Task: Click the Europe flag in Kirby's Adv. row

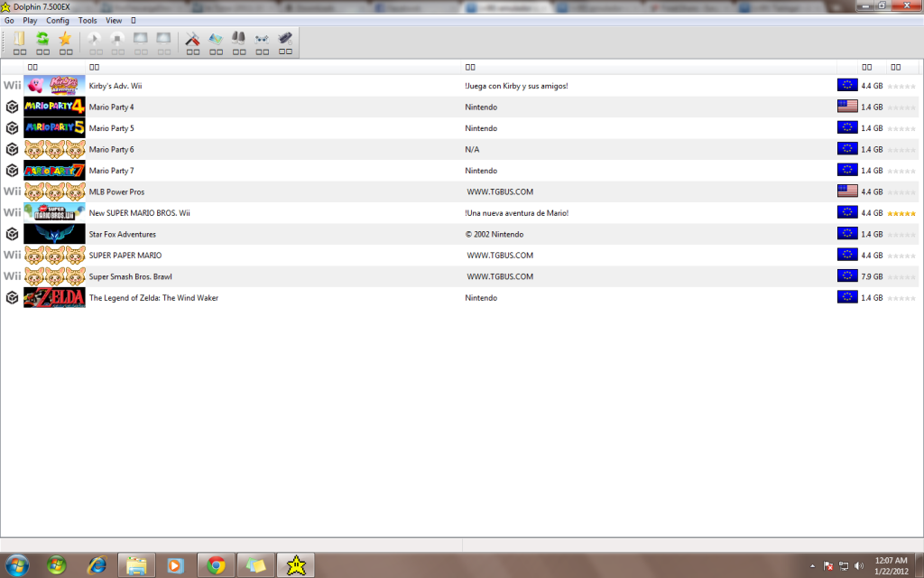Action: pos(847,86)
